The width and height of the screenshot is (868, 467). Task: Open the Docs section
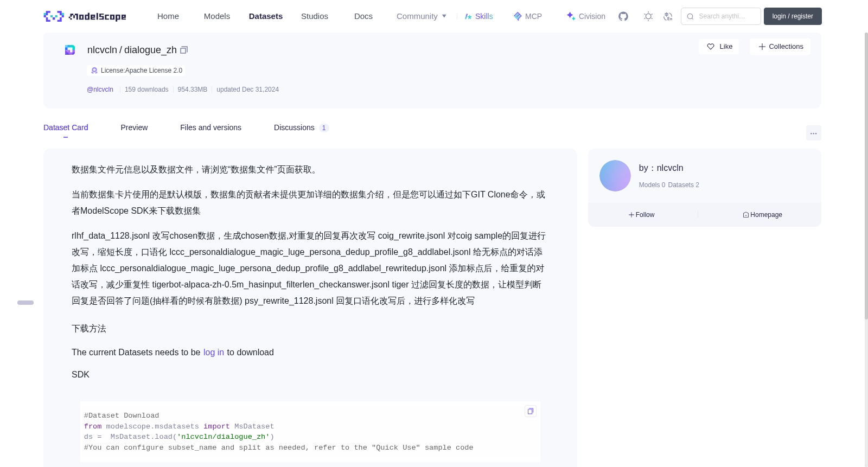click(363, 16)
